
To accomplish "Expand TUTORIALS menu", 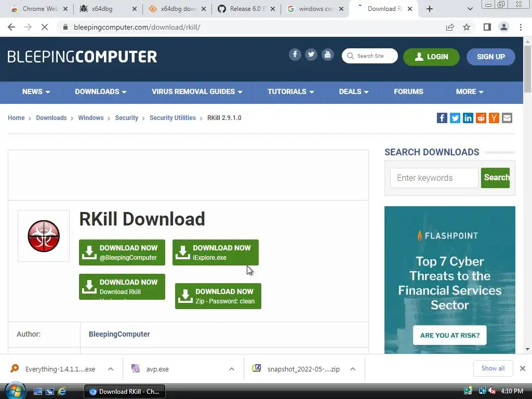I will tap(290, 91).
